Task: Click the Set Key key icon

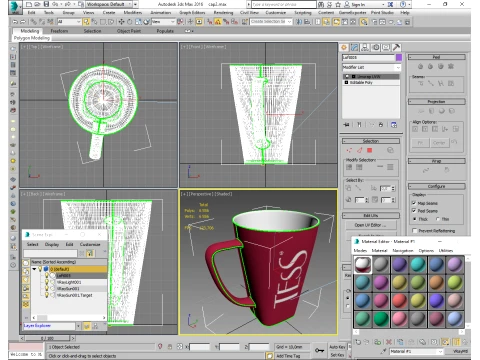Action: click(x=319, y=350)
